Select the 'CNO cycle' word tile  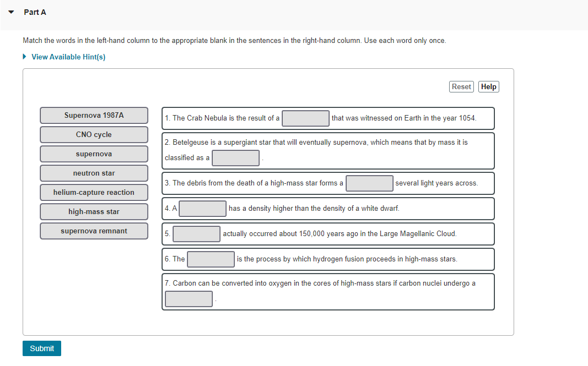pyautogui.click(x=94, y=134)
